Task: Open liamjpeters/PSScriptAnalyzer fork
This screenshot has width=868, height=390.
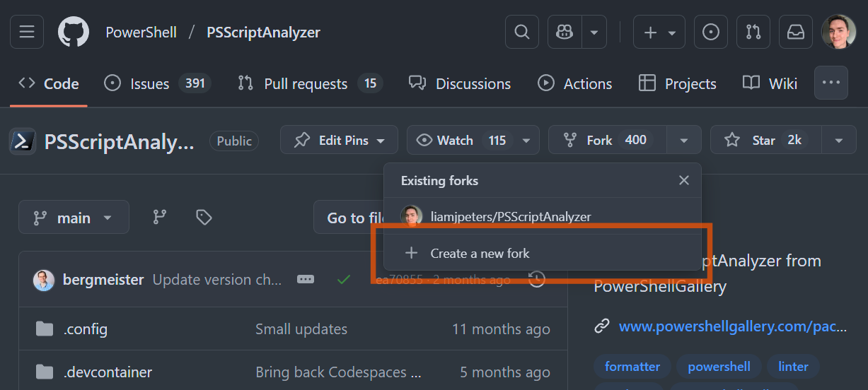Action: tap(511, 217)
